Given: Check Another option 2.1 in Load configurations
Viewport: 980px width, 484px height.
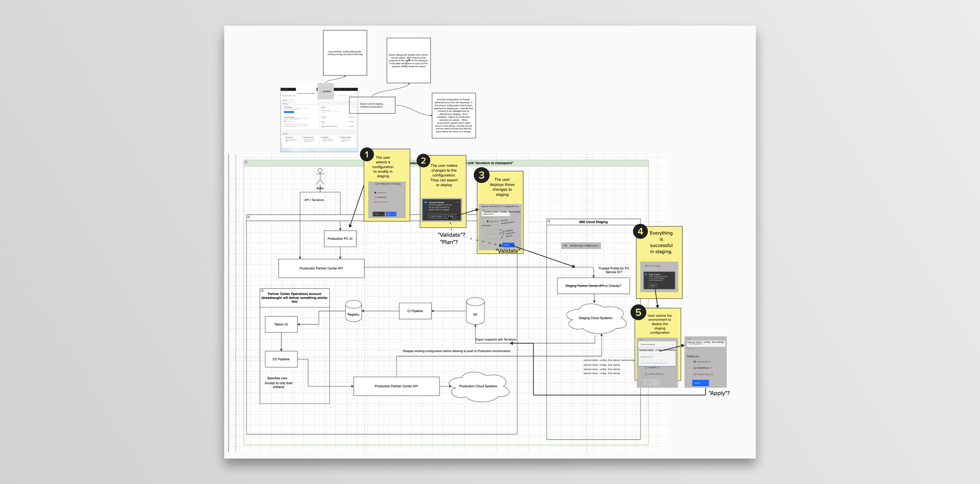Looking at the screenshot, I should tap(375, 202).
